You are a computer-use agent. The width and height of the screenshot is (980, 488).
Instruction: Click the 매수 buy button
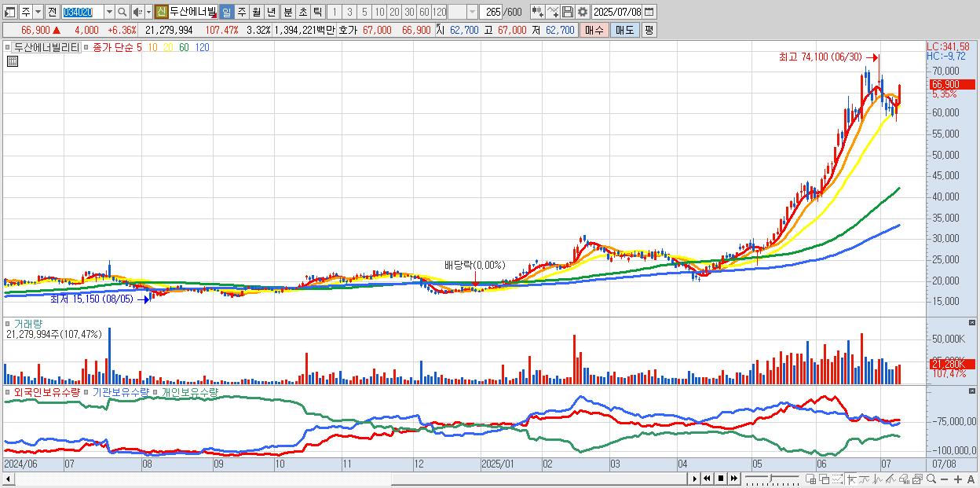594,30
